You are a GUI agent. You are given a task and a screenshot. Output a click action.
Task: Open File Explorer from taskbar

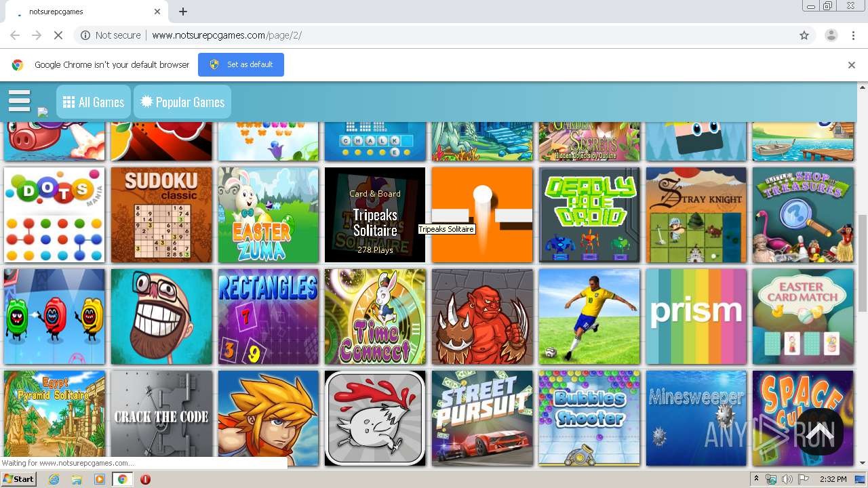coord(77,479)
